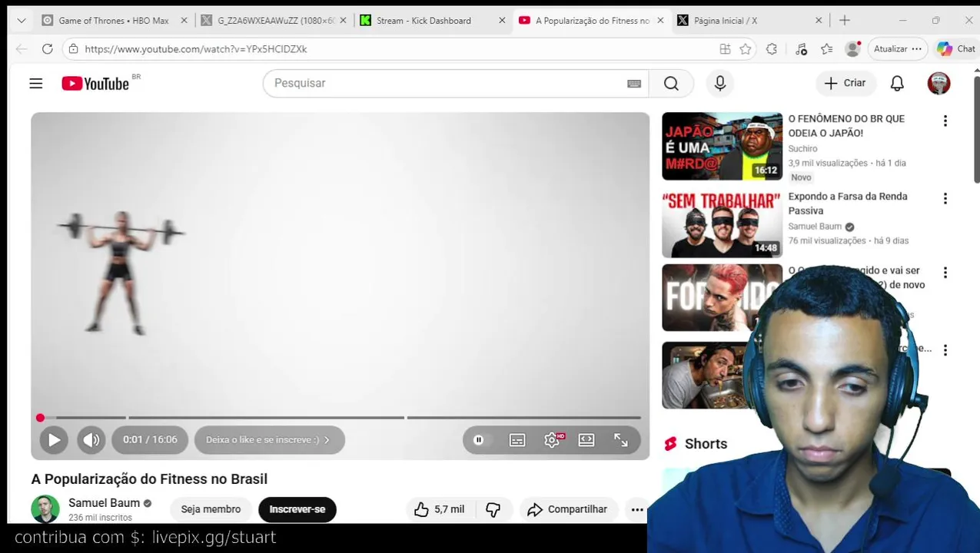Go back to previous page
This screenshot has width=980, height=553.
pyautogui.click(x=22, y=49)
